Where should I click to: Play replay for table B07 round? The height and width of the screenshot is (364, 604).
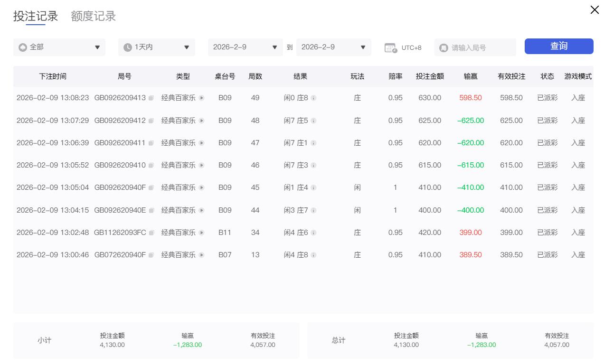tap(201, 255)
